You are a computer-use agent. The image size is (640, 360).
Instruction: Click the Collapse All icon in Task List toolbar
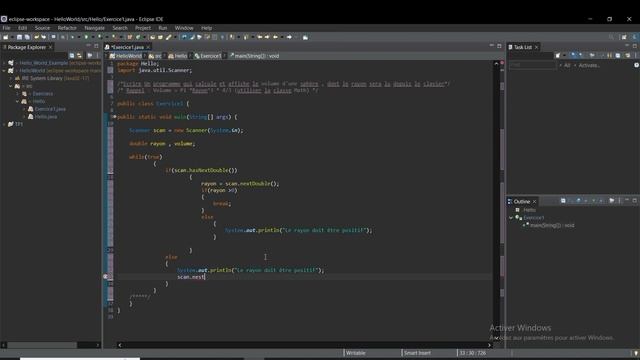618,56
